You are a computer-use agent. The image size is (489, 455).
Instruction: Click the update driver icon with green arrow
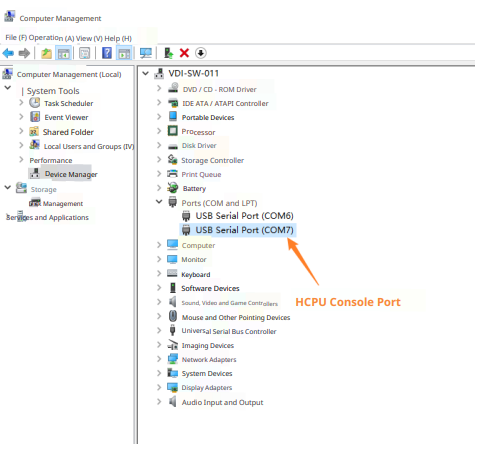click(x=169, y=53)
